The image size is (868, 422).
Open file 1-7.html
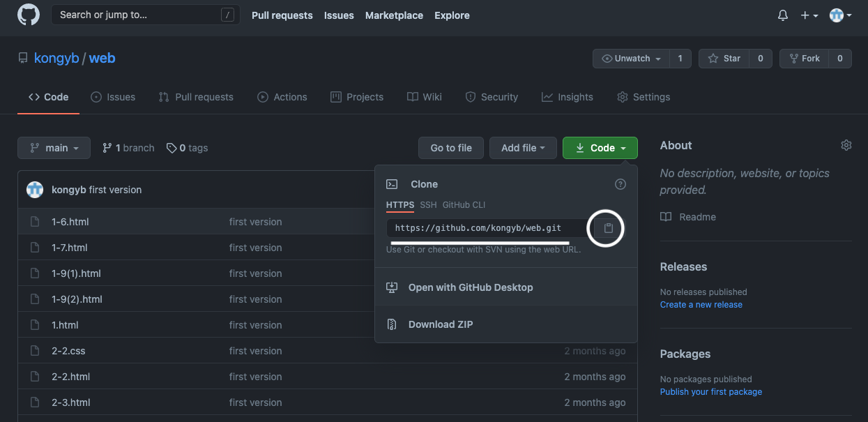tap(70, 248)
